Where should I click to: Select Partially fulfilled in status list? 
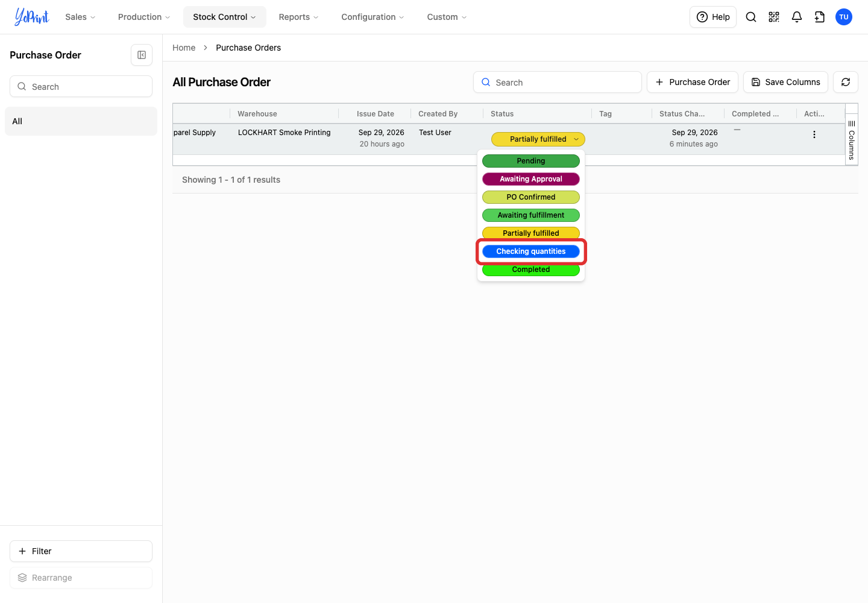point(531,233)
